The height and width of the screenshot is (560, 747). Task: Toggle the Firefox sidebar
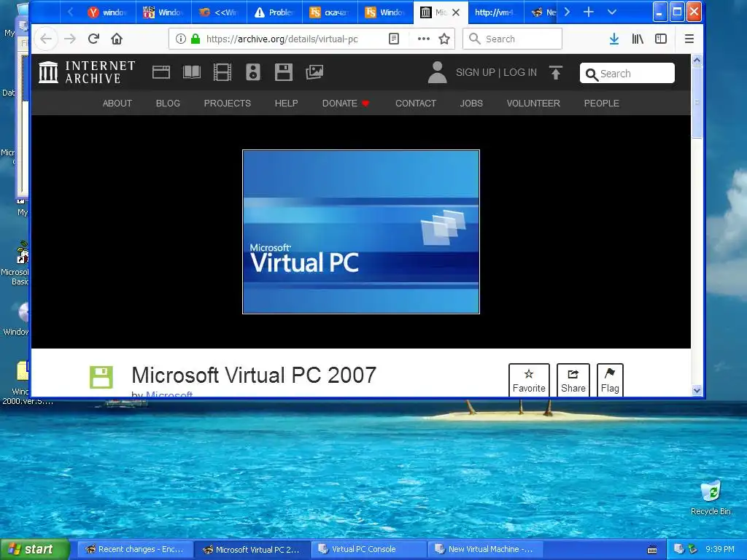(661, 39)
